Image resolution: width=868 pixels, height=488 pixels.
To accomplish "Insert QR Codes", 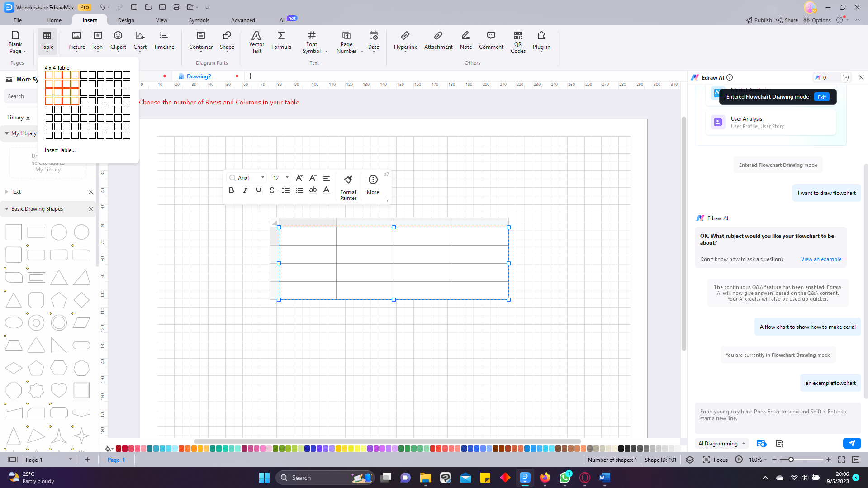I will 518,42.
